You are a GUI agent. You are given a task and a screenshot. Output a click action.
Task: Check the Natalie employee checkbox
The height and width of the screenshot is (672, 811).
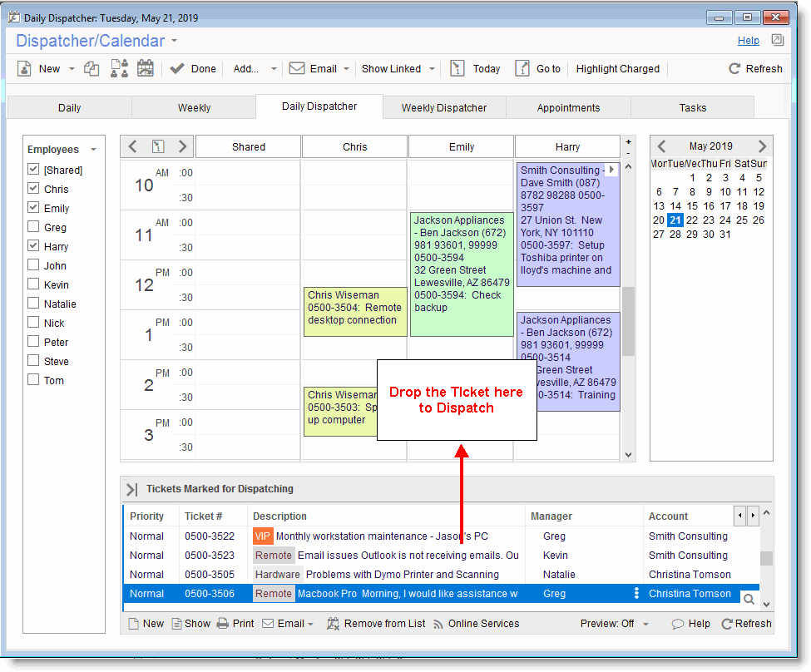pyautogui.click(x=33, y=304)
